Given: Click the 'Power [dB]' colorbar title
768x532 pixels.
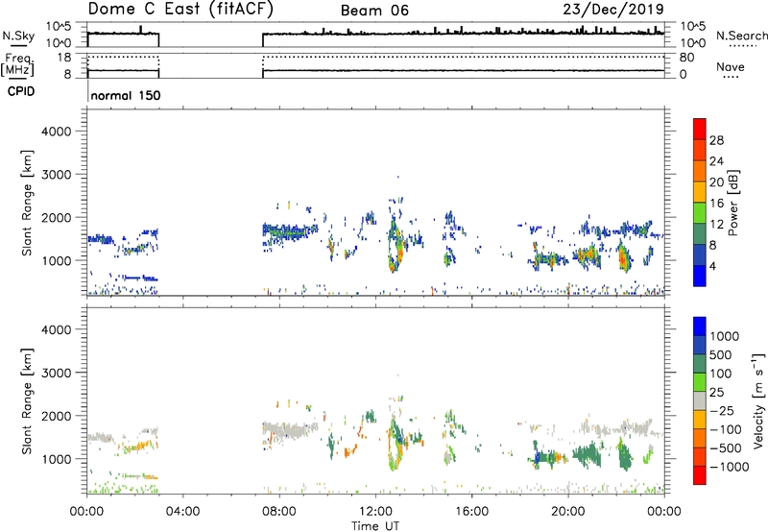Looking at the screenshot, I should [x=732, y=203].
